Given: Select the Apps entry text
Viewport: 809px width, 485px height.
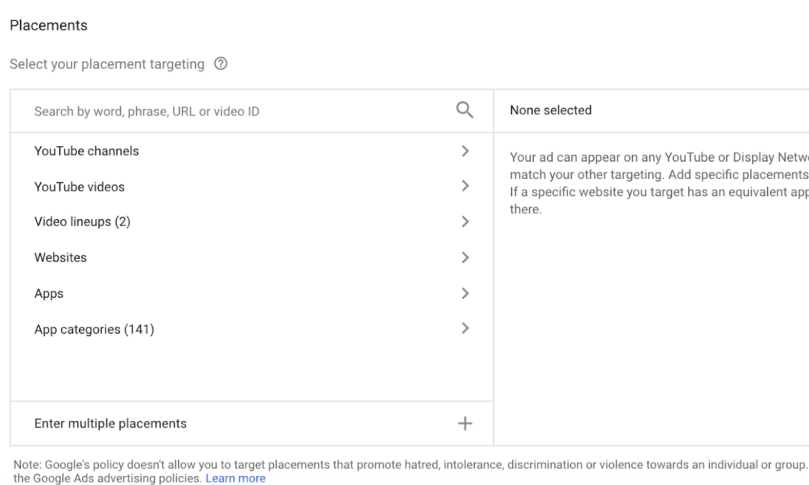Looking at the screenshot, I should point(49,294).
